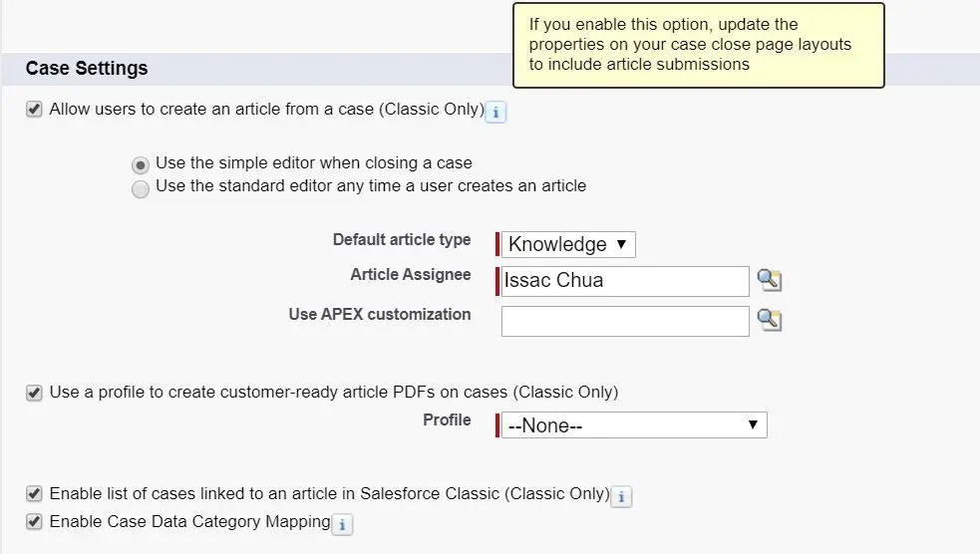Click info icon beside create-article-from-case option
Viewport: 980px width, 554px height.
coord(495,113)
